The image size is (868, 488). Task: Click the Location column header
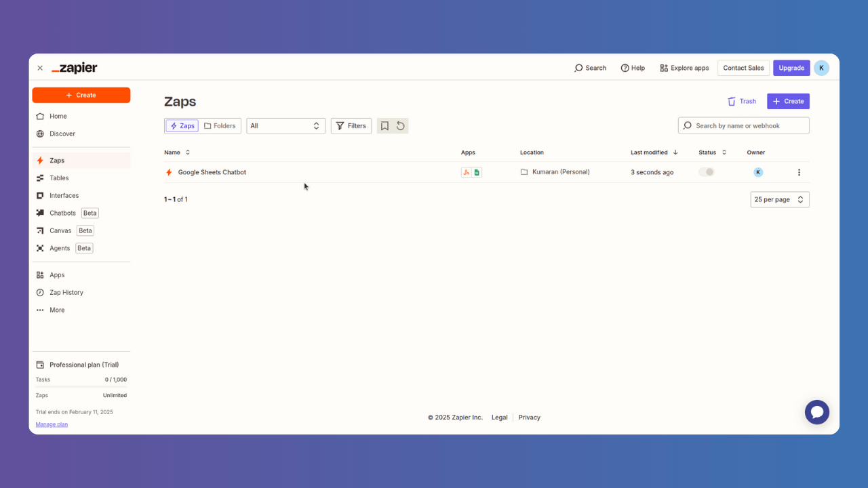[532, 152]
